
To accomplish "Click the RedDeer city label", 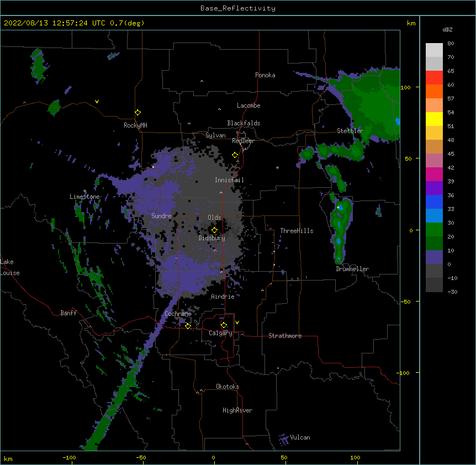I will [x=243, y=141].
